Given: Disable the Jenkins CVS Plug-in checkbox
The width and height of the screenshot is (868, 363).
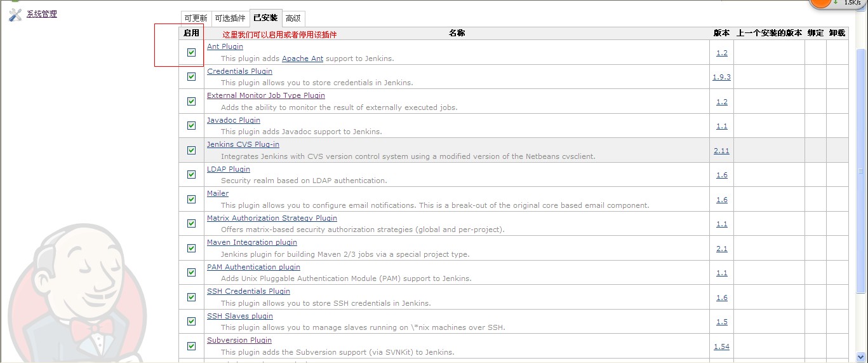Looking at the screenshot, I should tap(191, 150).
